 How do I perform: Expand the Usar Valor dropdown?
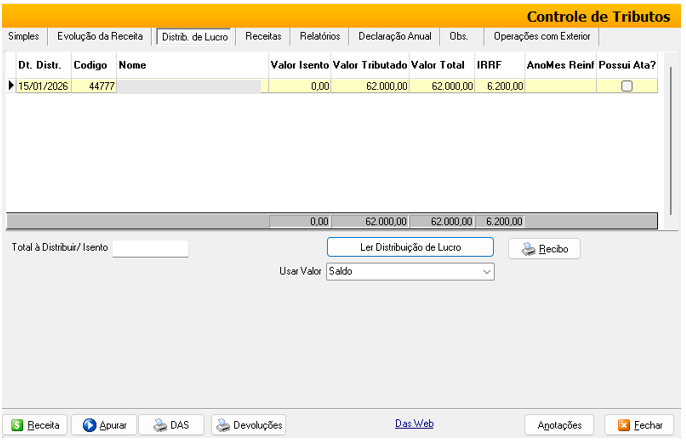(x=487, y=271)
